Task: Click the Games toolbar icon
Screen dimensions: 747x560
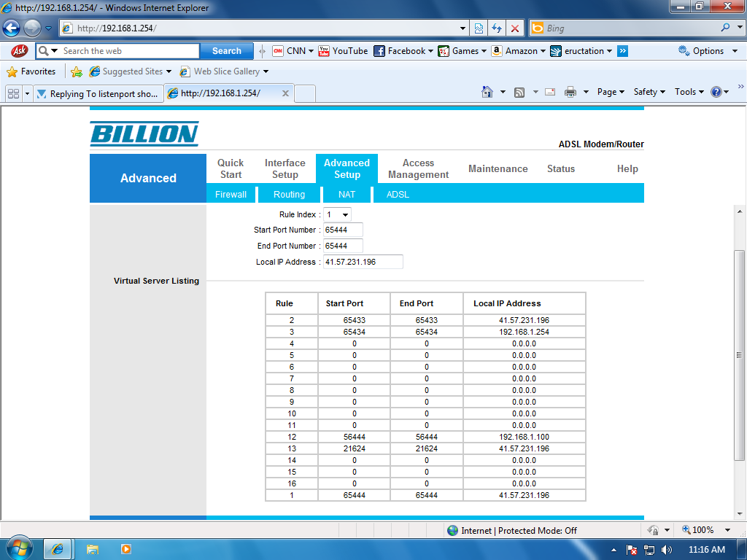Action: coord(444,51)
